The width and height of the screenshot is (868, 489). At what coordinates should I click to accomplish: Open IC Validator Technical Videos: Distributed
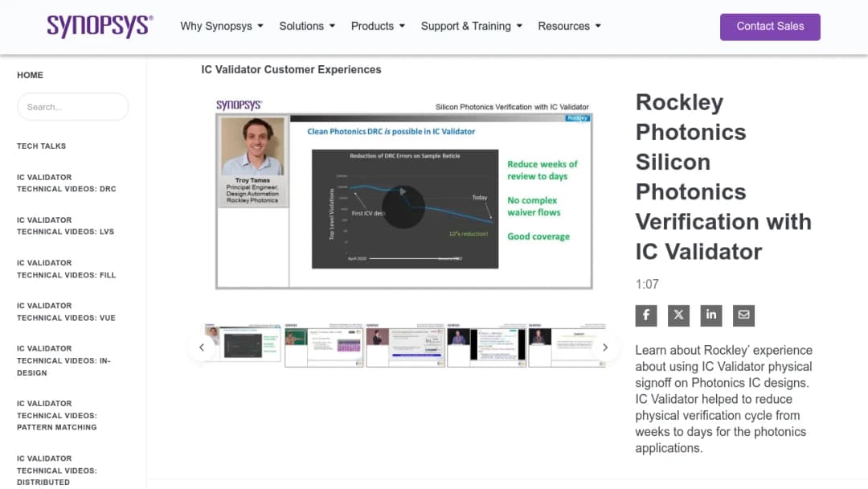[57, 471]
